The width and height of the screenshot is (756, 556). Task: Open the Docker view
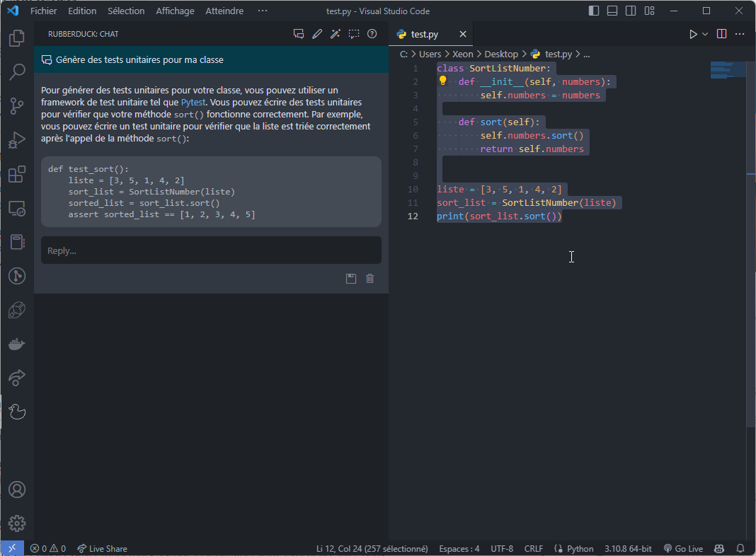click(17, 344)
